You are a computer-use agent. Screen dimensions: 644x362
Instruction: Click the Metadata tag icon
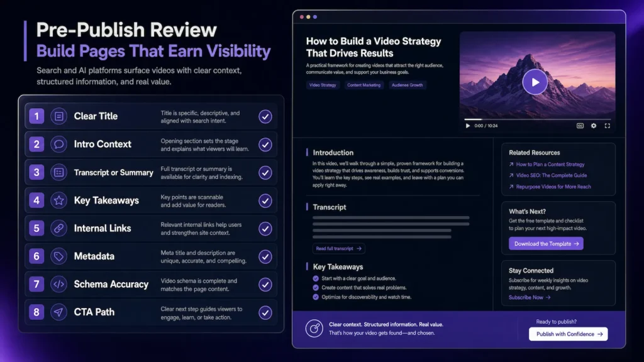tap(58, 256)
